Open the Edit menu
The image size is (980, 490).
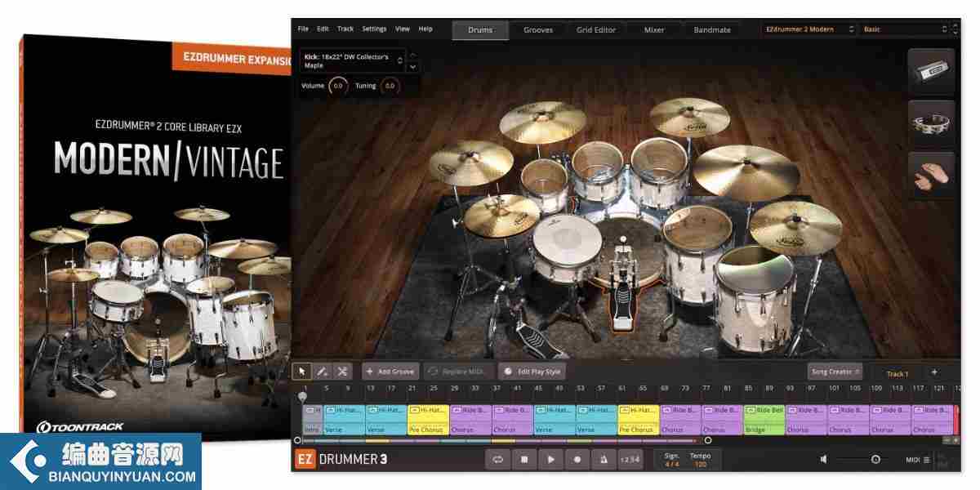point(323,29)
